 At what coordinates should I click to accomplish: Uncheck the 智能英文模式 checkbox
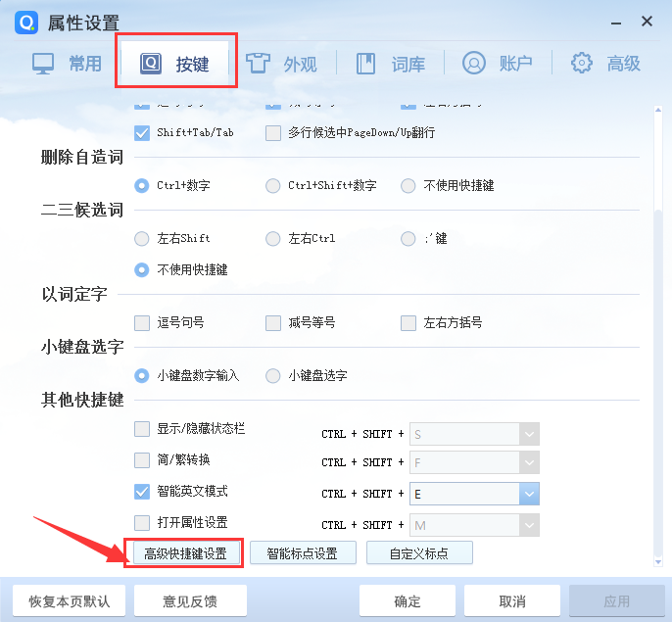click(x=142, y=492)
